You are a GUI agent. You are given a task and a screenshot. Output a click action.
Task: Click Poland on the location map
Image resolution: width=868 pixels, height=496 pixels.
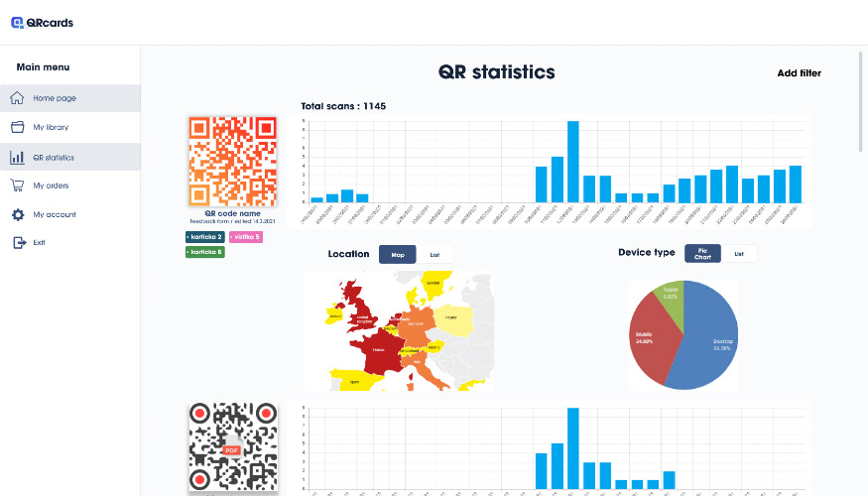click(453, 320)
